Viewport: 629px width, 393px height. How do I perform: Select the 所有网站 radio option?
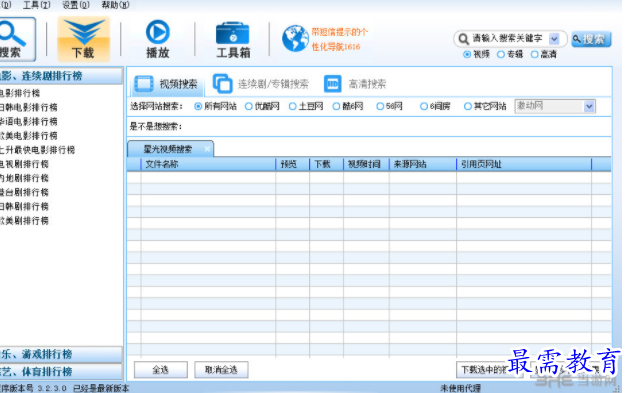tap(198, 106)
